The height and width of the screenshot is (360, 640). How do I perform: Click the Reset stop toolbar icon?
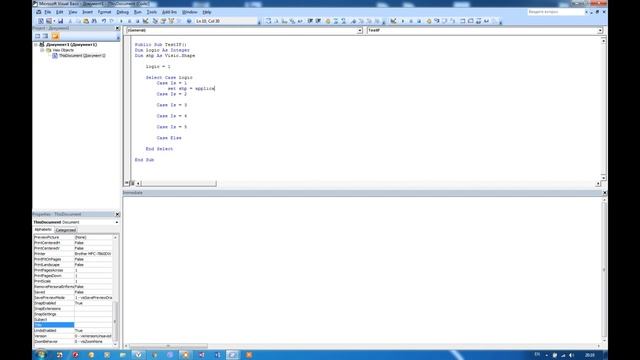[x=138, y=21]
